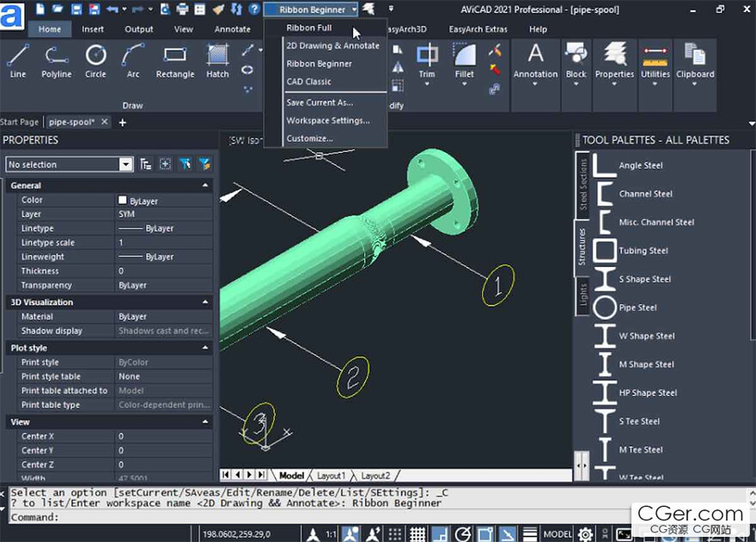Toggle snap dots in status bar
The image size is (756, 542).
(395, 534)
